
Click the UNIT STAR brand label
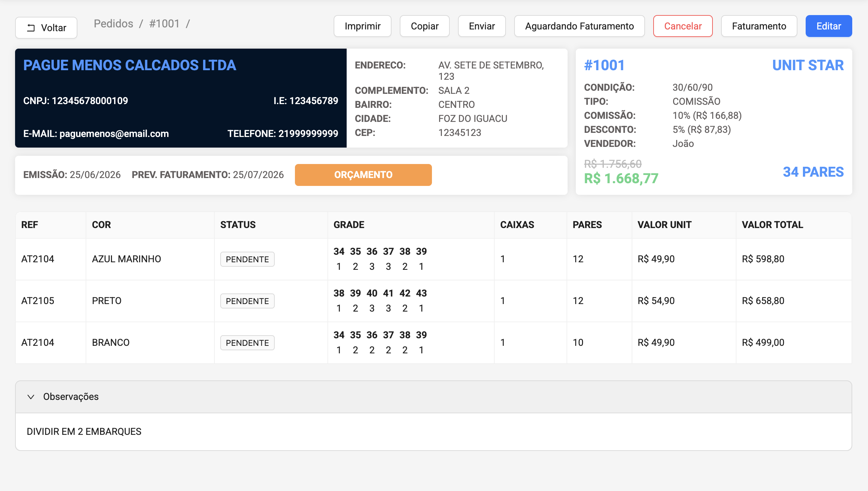[x=808, y=65]
